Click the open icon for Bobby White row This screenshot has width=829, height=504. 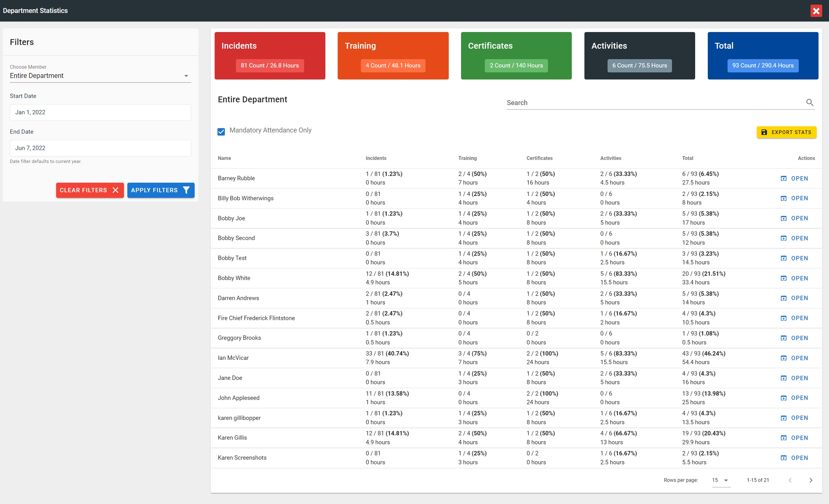click(783, 278)
